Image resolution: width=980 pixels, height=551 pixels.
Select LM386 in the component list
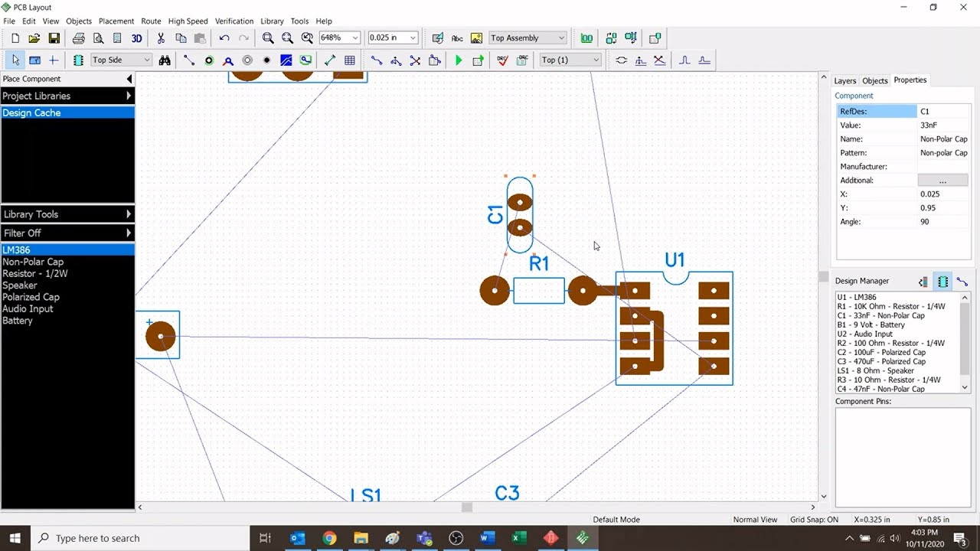coord(67,250)
